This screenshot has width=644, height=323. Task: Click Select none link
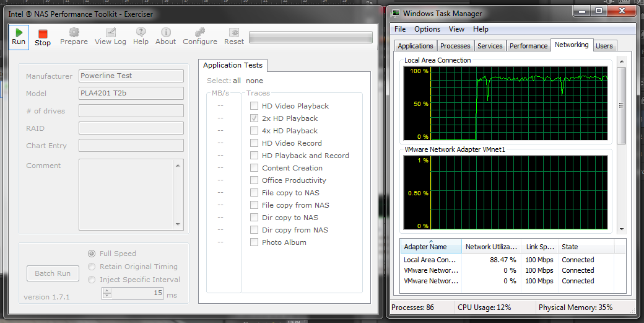(255, 81)
